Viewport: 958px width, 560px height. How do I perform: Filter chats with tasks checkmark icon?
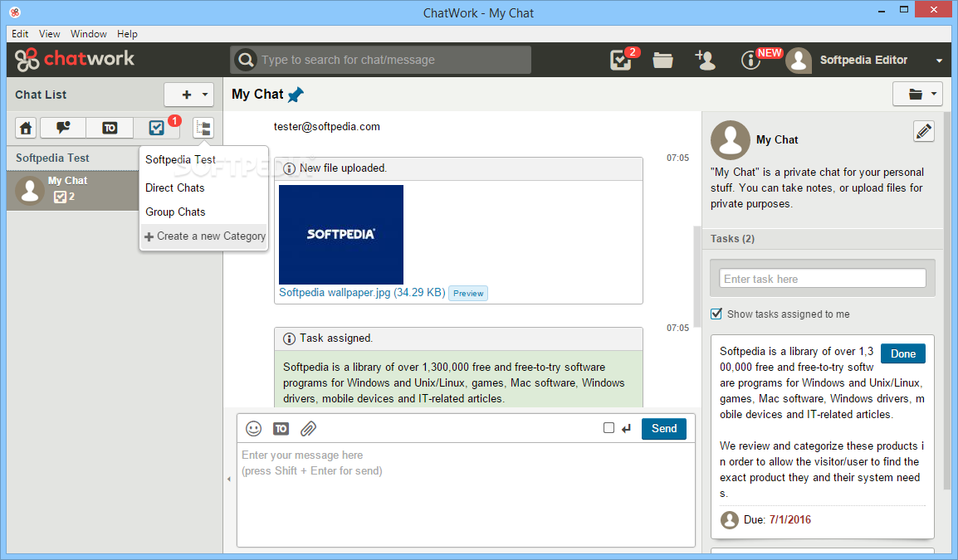[156, 128]
